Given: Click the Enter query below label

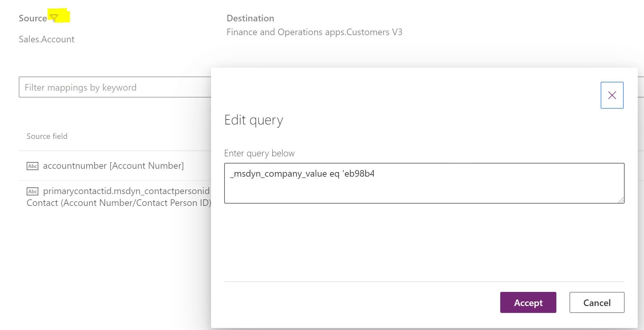Looking at the screenshot, I should coord(259,153).
